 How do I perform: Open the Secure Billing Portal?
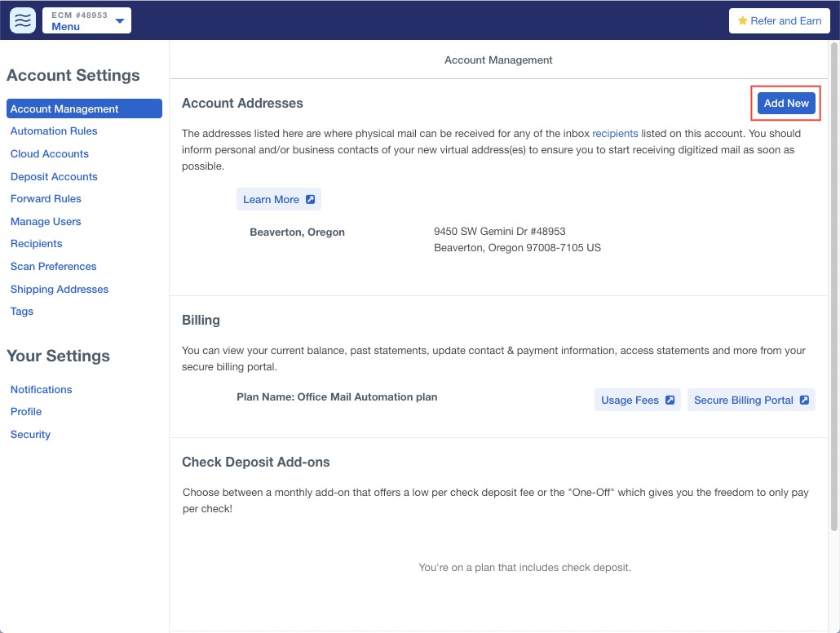click(x=751, y=400)
